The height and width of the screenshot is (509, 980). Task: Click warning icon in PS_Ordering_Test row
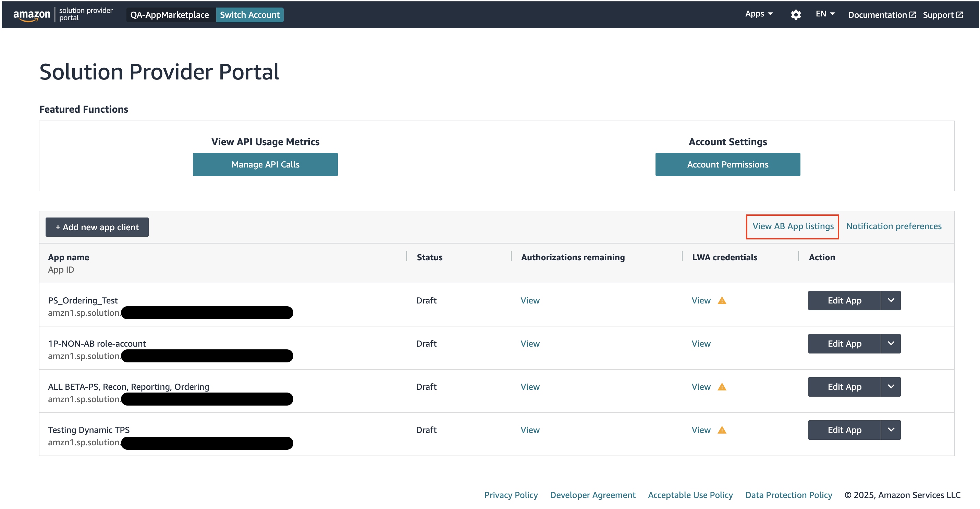point(722,300)
